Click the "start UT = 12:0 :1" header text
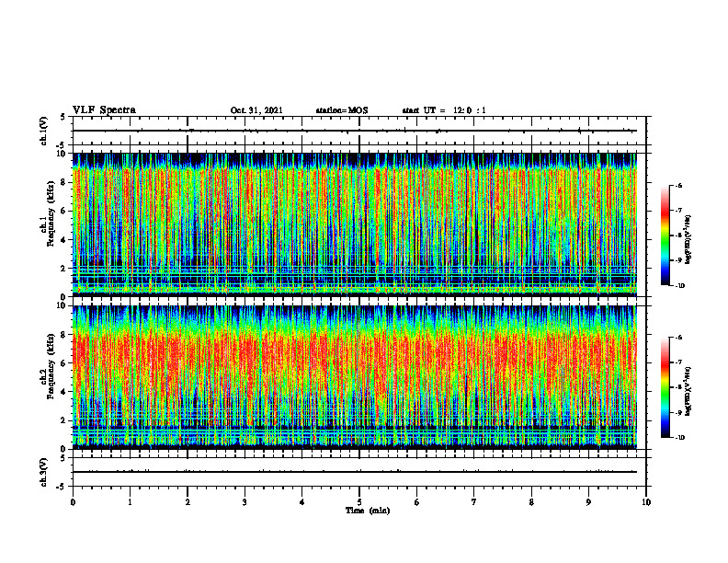The height and width of the screenshot is (563, 728). (x=444, y=110)
